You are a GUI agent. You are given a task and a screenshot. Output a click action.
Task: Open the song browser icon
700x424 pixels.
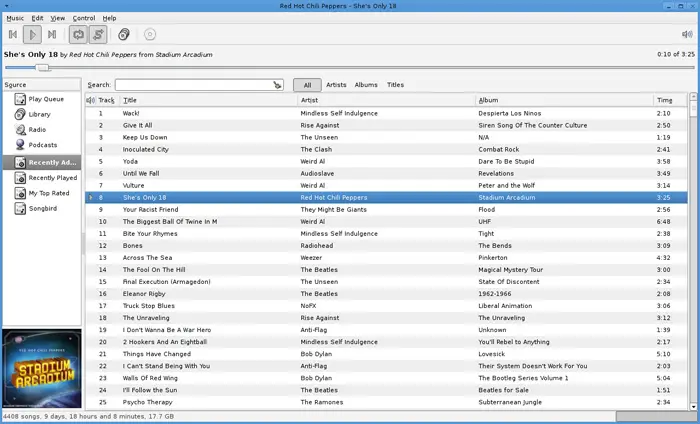124,34
